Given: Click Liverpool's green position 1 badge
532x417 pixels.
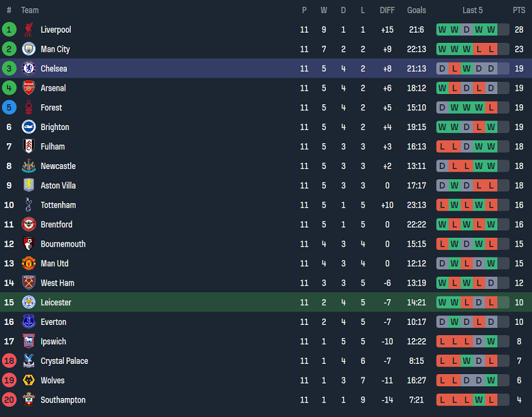Looking at the screenshot, I should [9, 29].
